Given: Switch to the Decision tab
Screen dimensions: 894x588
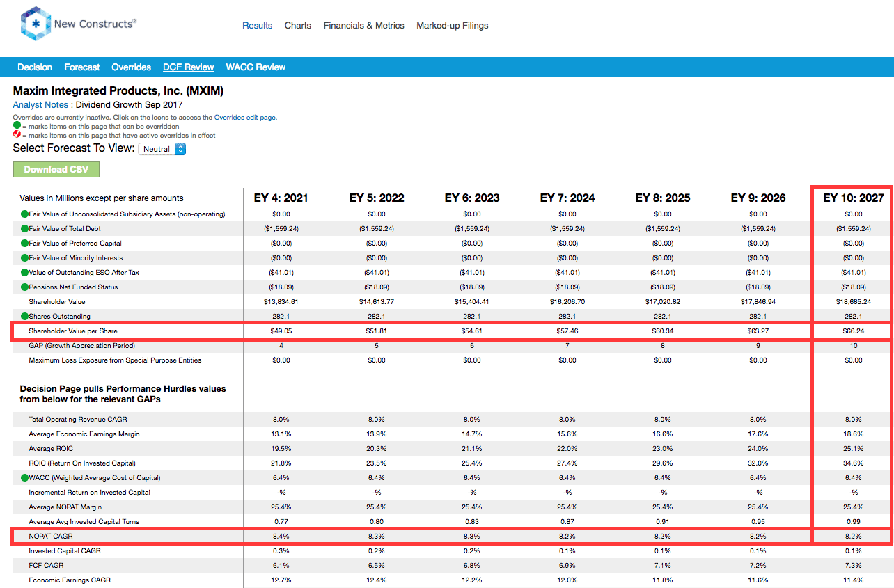Looking at the screenshot, I should pos(35,67).
